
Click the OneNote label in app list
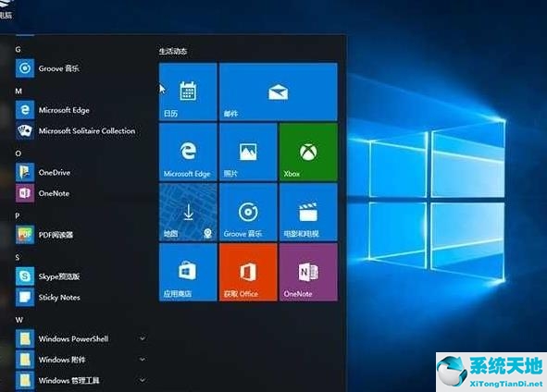click(x=54, y=193)
